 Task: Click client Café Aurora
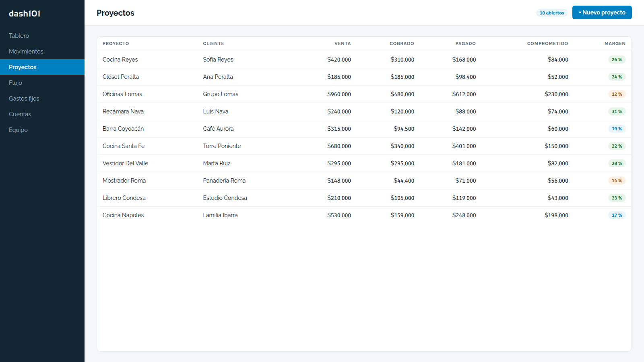click(218, 129)
